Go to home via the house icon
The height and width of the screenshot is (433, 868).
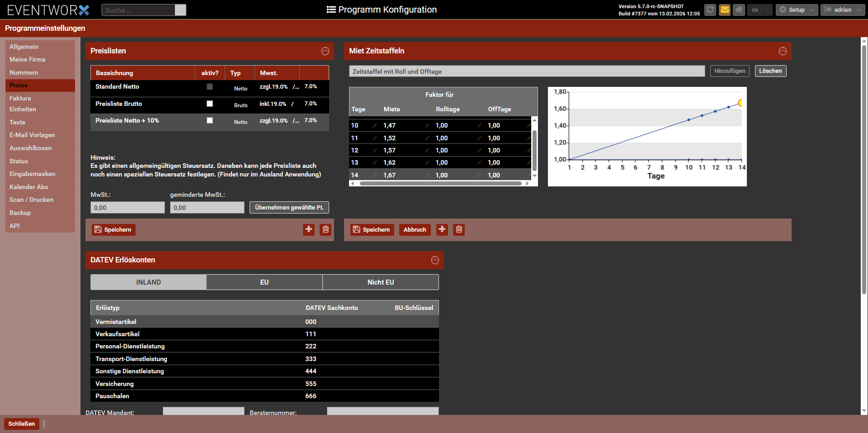(739, 10)
